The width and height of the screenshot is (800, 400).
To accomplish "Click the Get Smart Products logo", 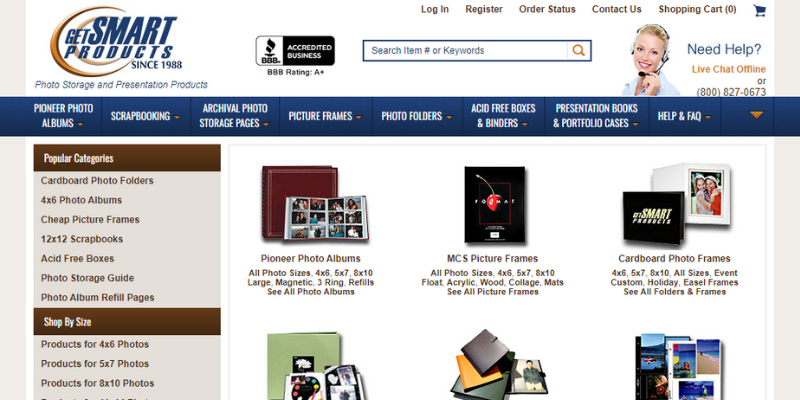I will point(116,41).
